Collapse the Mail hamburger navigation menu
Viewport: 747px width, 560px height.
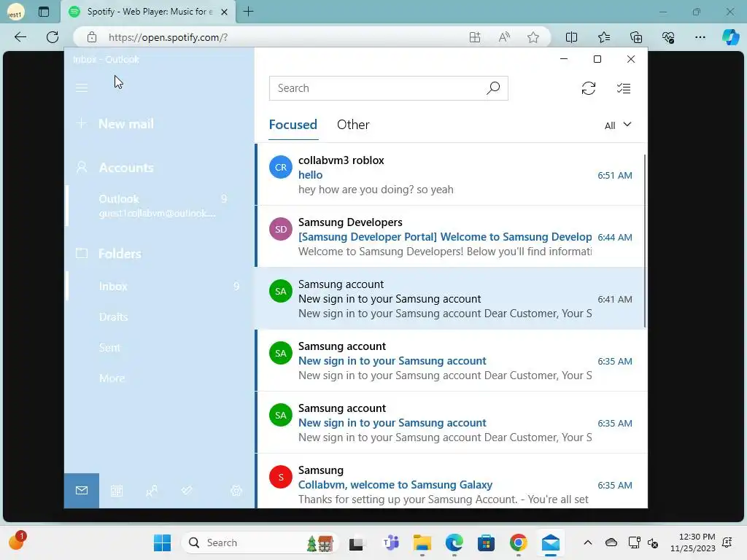82,88
